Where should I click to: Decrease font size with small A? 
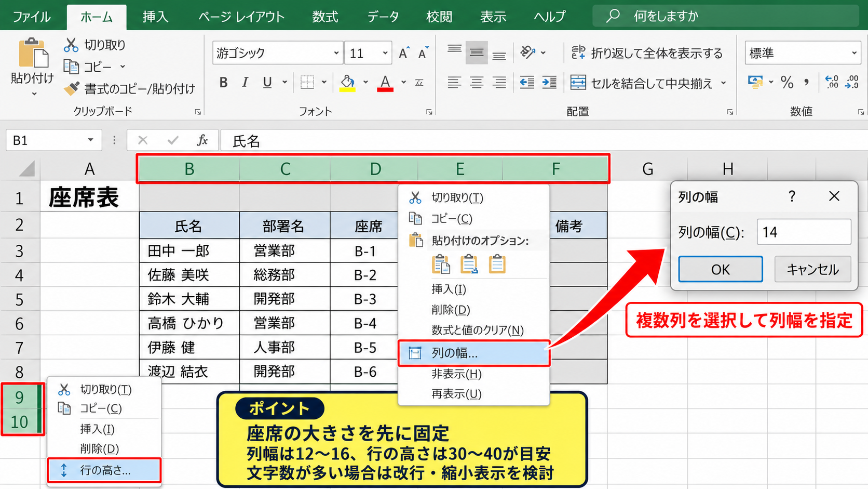pos(423,53)
